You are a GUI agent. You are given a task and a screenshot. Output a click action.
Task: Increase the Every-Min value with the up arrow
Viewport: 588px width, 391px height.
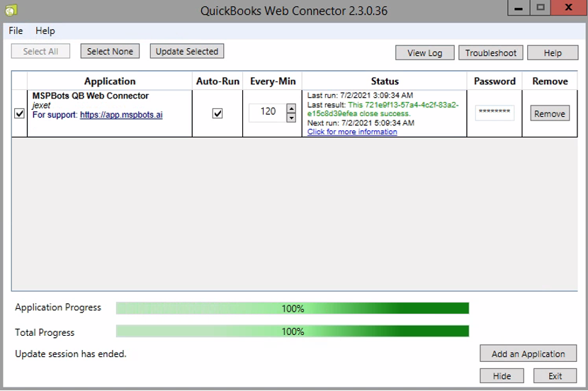point(291,108)
